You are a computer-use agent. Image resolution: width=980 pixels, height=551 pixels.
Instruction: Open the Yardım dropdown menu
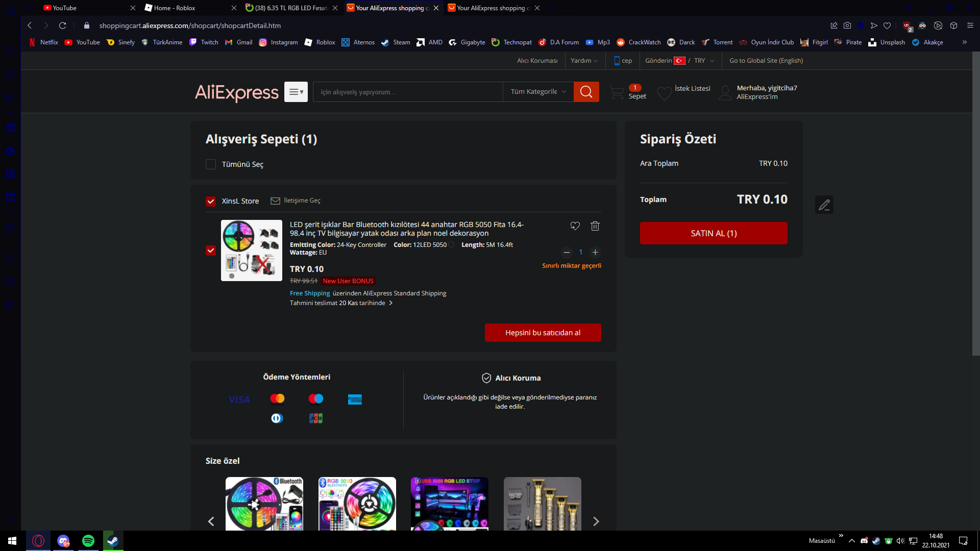tap(583, 61)
